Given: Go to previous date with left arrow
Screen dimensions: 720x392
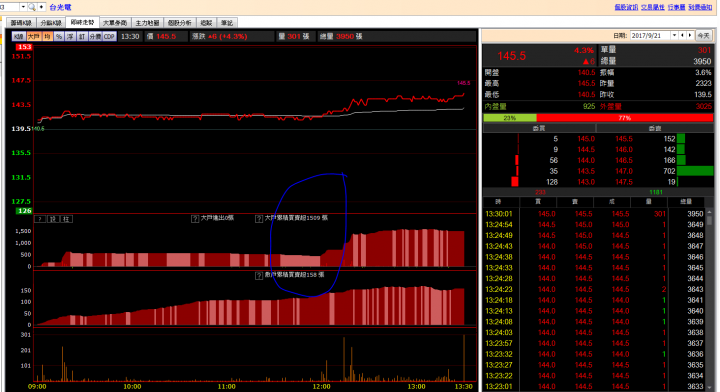Looking at the screenshot, I should click(x=682, y=35).
